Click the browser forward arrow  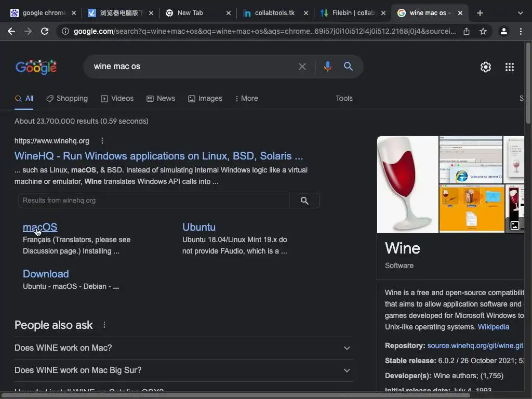pyautogui.click(x=28, y=32)
